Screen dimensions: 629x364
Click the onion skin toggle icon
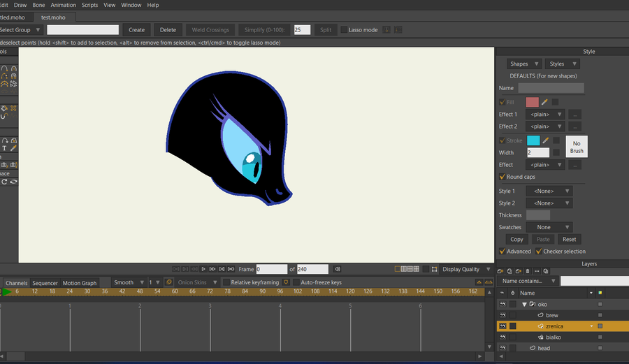point(169,282)
